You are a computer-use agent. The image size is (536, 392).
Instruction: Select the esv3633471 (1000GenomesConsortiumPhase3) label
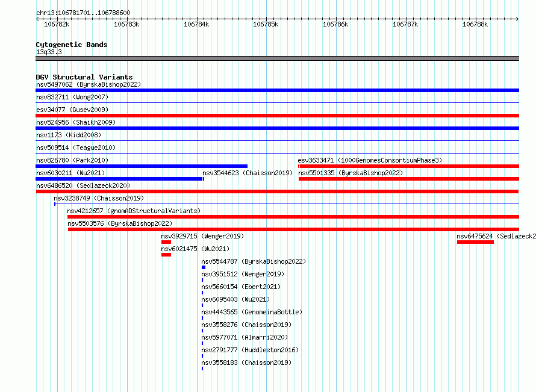coord(370,160)
